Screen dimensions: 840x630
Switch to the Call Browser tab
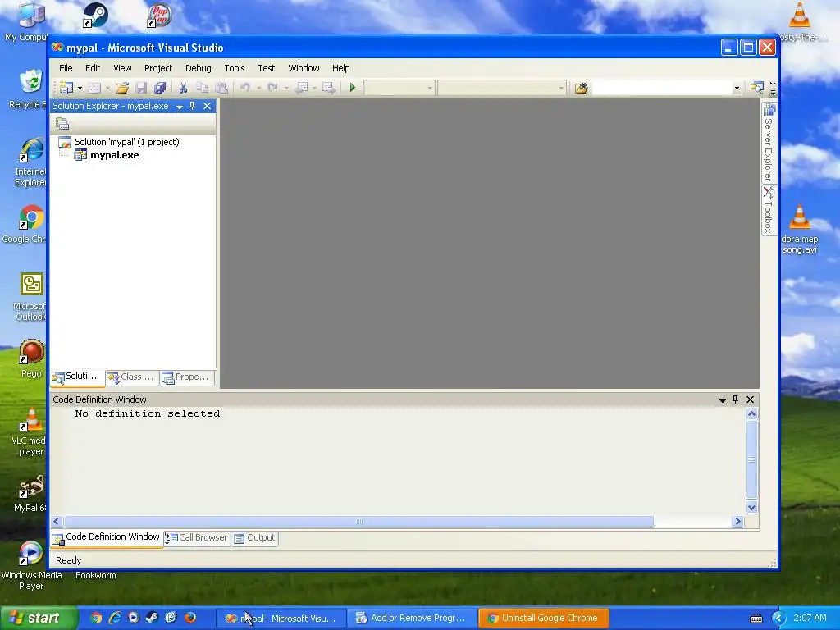[x=197, y=538]
